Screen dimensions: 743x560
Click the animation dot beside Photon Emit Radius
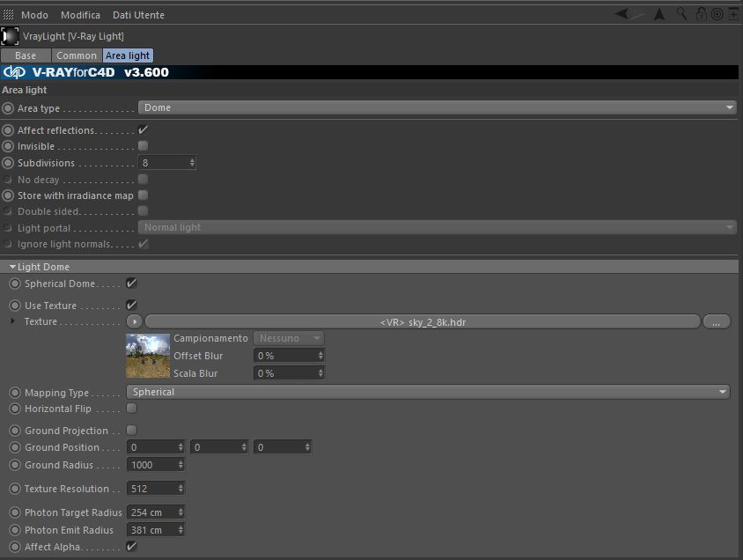coord(15,530)
